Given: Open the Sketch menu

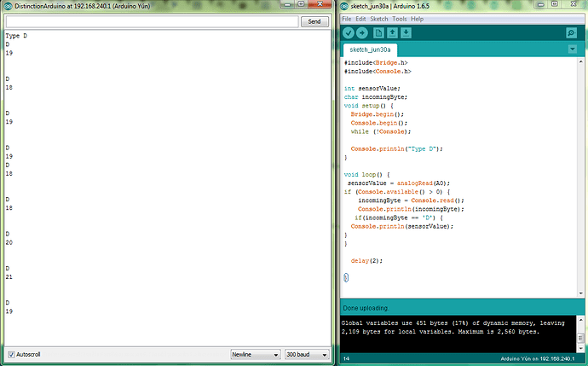Looking at the screenshot, I should tap(378, 19).
